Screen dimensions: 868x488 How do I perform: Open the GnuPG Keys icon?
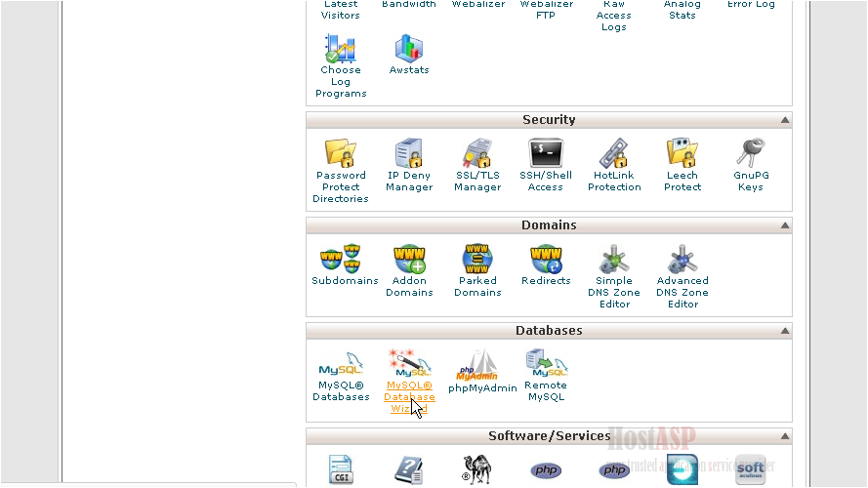[x=750, y=154]
